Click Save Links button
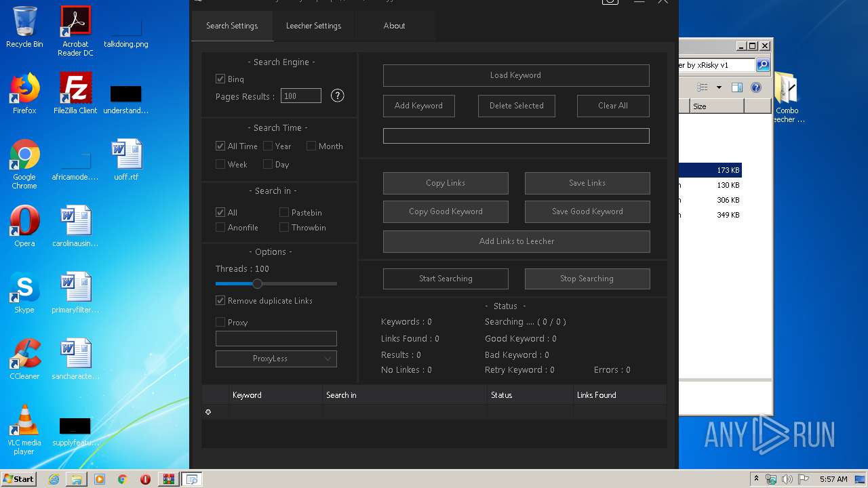The image size is (868, 488). [587, 183]
